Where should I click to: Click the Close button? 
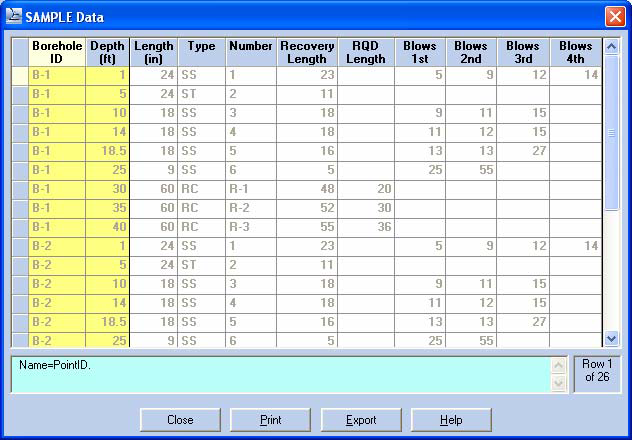(x=180, y=420)
